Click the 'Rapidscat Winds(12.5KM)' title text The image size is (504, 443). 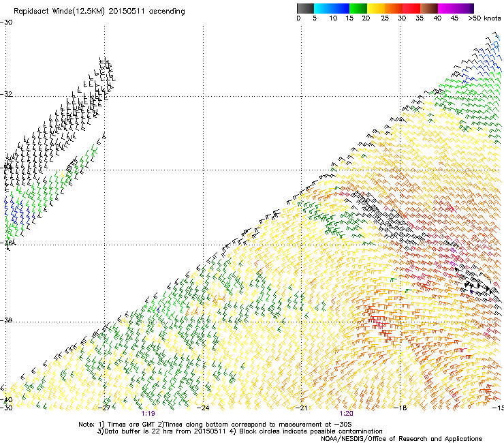click(x=59, y=12)
